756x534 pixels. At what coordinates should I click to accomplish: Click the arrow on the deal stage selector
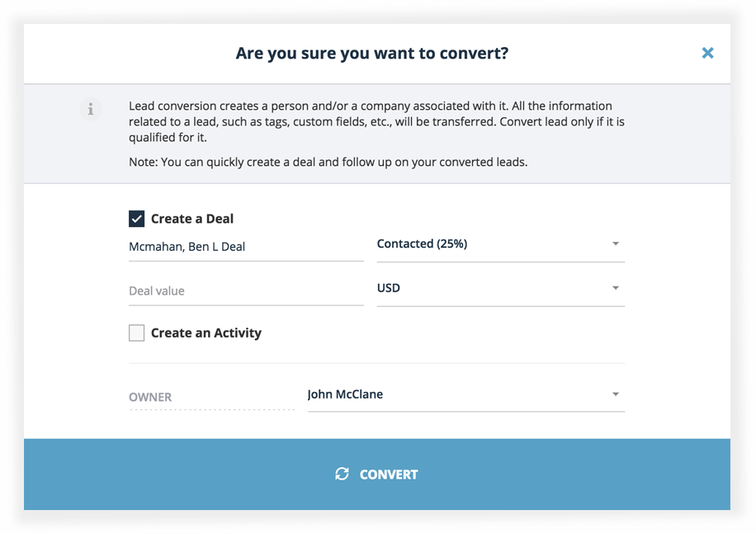click(615, 244)
